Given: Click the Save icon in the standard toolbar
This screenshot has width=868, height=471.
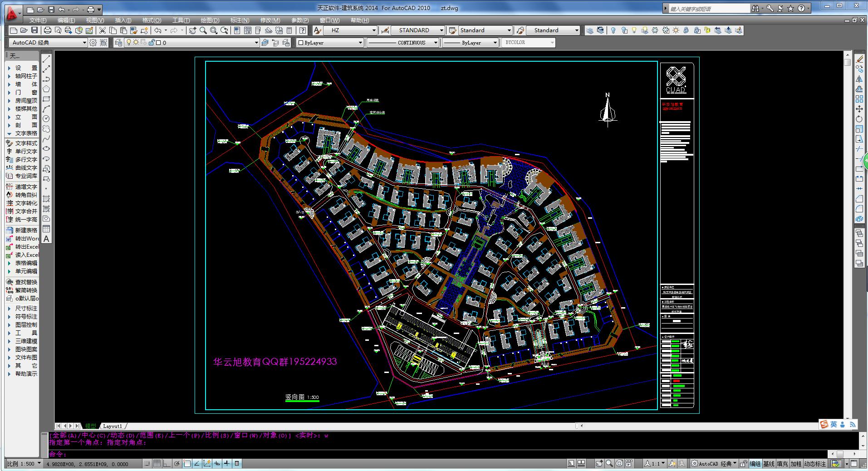Looking at the screenshot, I should (x=34, y=30).
